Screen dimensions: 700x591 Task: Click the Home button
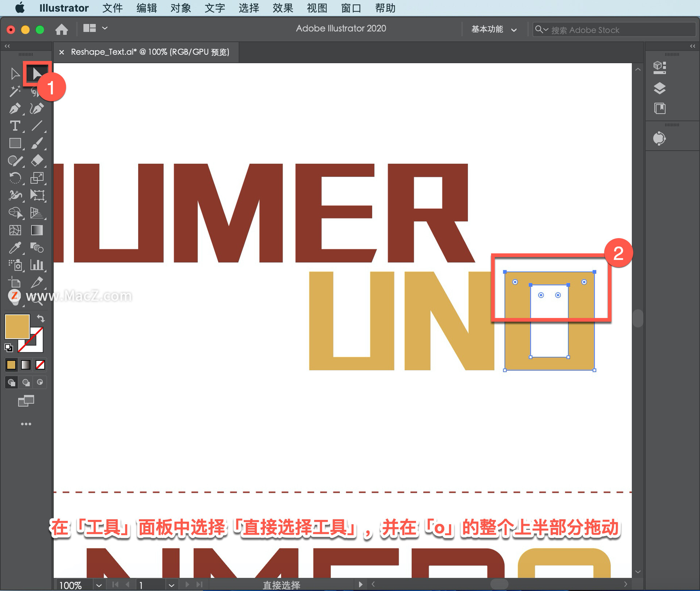(62, 29)
